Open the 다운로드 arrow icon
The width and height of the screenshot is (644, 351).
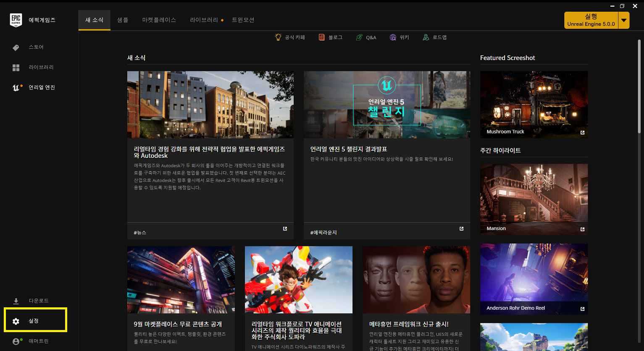pyautogui.click(x=16, y=301)
